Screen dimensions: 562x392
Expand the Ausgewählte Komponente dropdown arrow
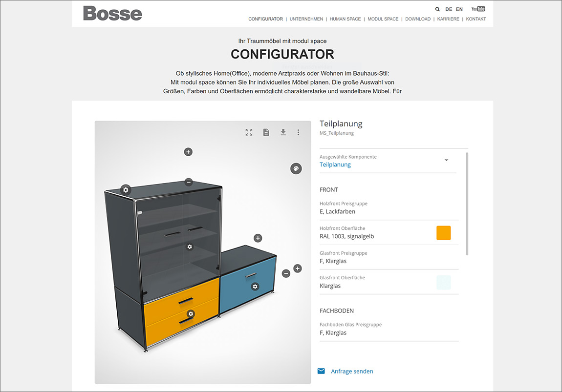446,160
